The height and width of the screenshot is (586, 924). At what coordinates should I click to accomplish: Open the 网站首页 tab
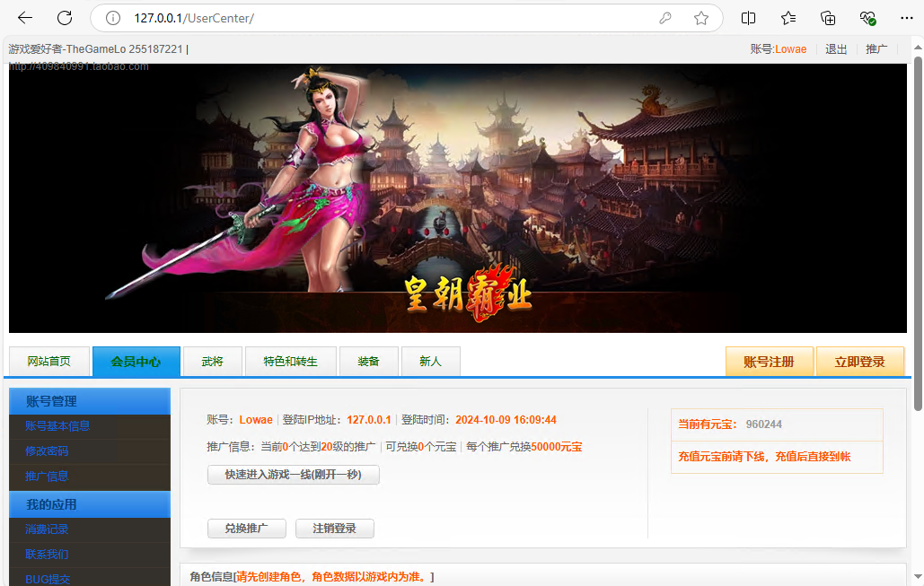(x=48, y=361)
